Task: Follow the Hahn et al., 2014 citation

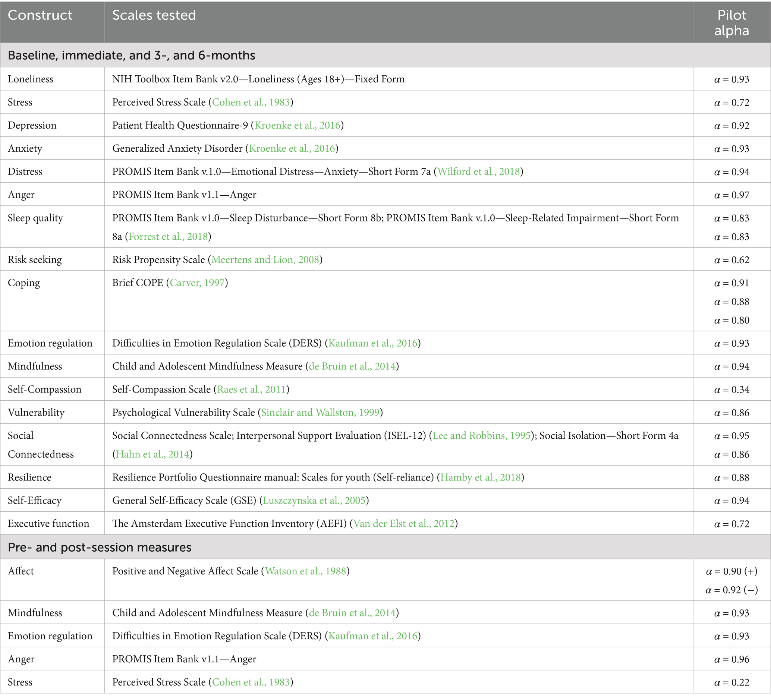Action: (x=152, y=454)
